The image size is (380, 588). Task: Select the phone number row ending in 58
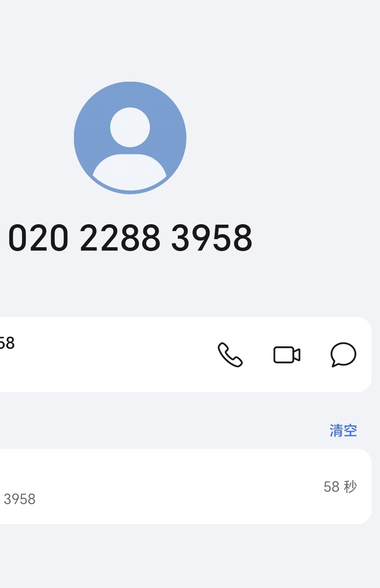coord(185,354)
